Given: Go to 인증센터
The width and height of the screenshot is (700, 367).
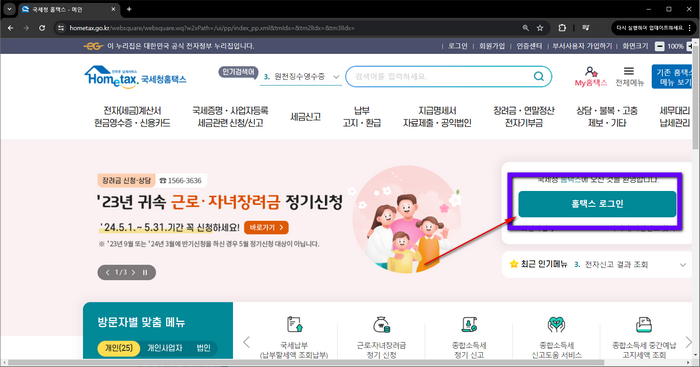Looking at the screenshot, I should (529, 46).
